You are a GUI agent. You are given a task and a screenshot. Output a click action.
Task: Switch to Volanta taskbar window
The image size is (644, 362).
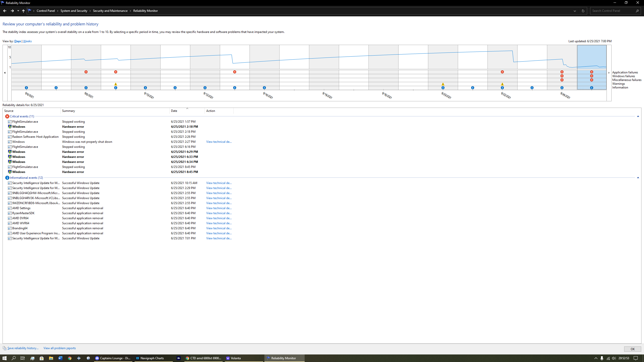(244, 358)
